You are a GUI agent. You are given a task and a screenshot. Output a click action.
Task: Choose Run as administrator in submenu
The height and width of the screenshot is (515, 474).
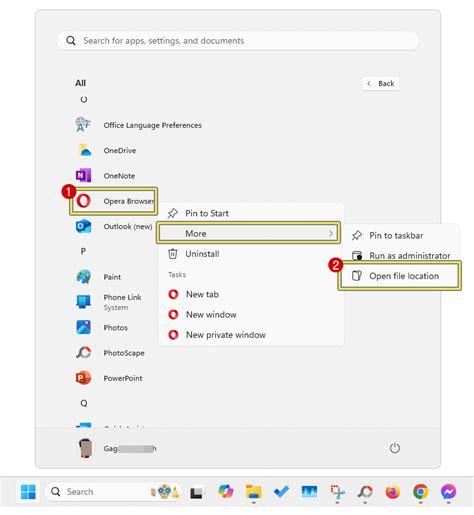[402, 256]
